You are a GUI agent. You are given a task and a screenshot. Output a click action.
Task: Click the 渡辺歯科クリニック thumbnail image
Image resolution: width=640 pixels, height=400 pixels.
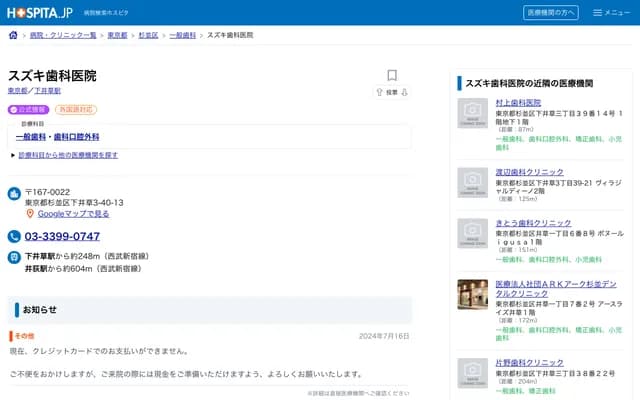click(x=472, y=181)
